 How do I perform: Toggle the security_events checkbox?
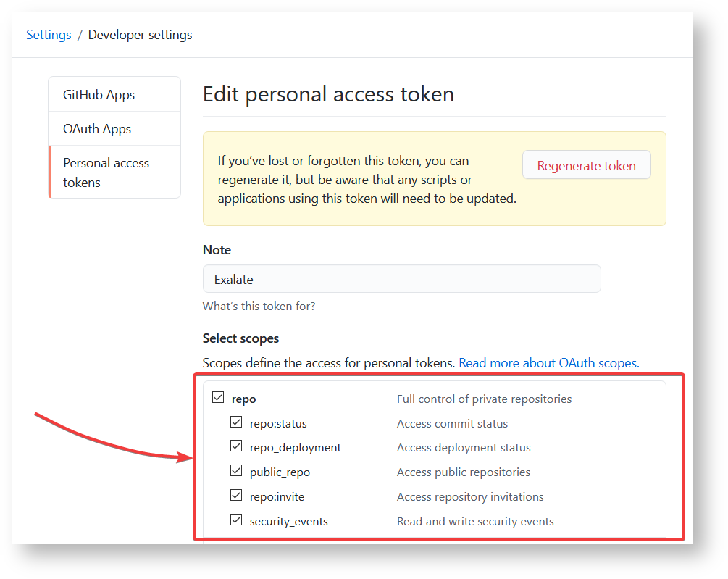(236, 520)
